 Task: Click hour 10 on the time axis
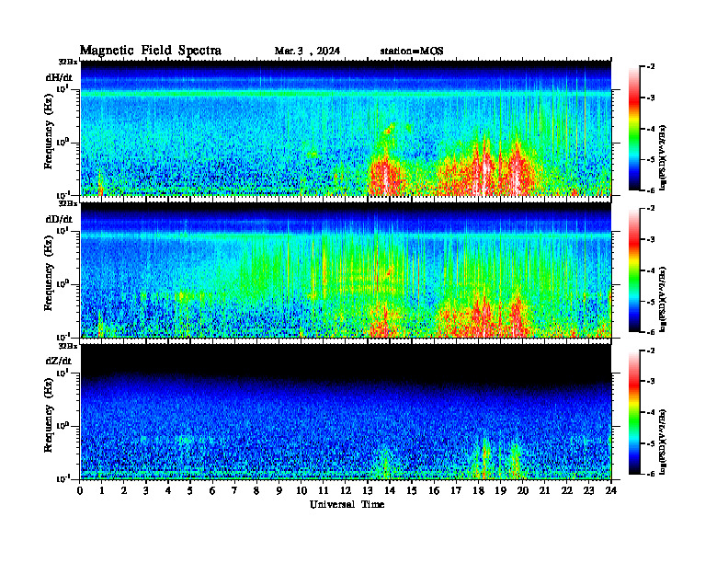click(301, 491)
